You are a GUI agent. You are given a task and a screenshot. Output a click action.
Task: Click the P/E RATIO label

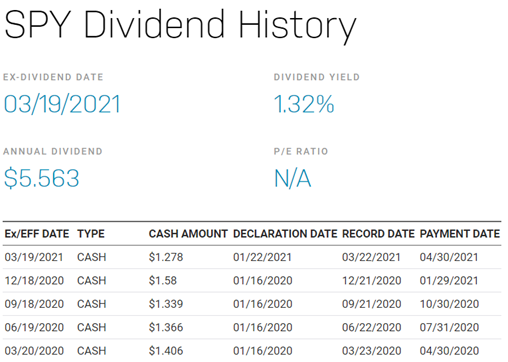click(x=301, y=151)
